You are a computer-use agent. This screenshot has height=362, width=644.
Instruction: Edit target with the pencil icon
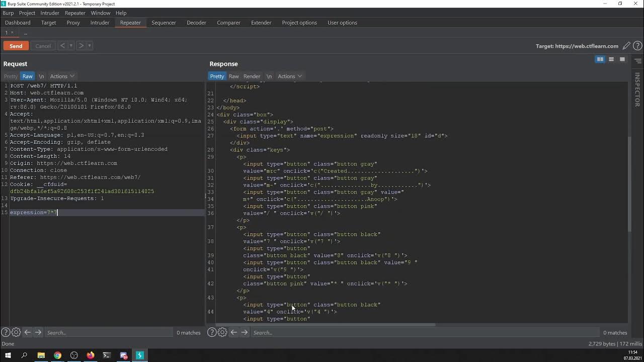[x=626, y=46]
